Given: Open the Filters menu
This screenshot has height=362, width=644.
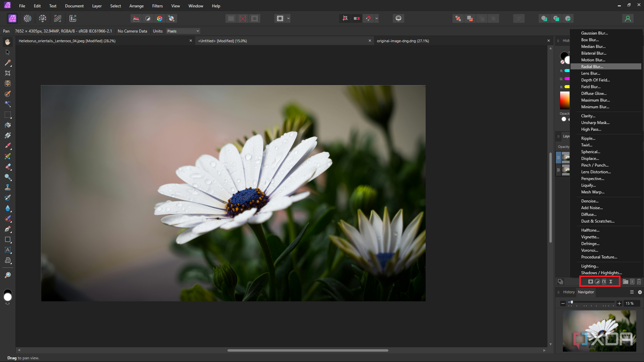Looking at the screenshot, I should 157,6.
